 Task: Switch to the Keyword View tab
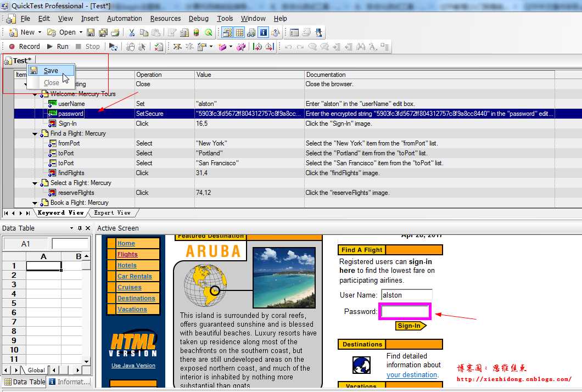(x=60, y=212)
